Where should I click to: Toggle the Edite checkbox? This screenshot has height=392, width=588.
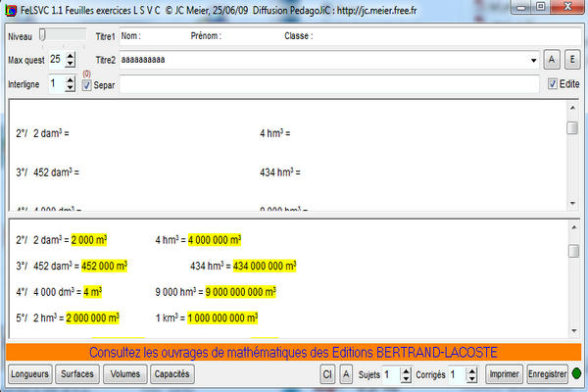pyautogui.click(x=550, y=85)
